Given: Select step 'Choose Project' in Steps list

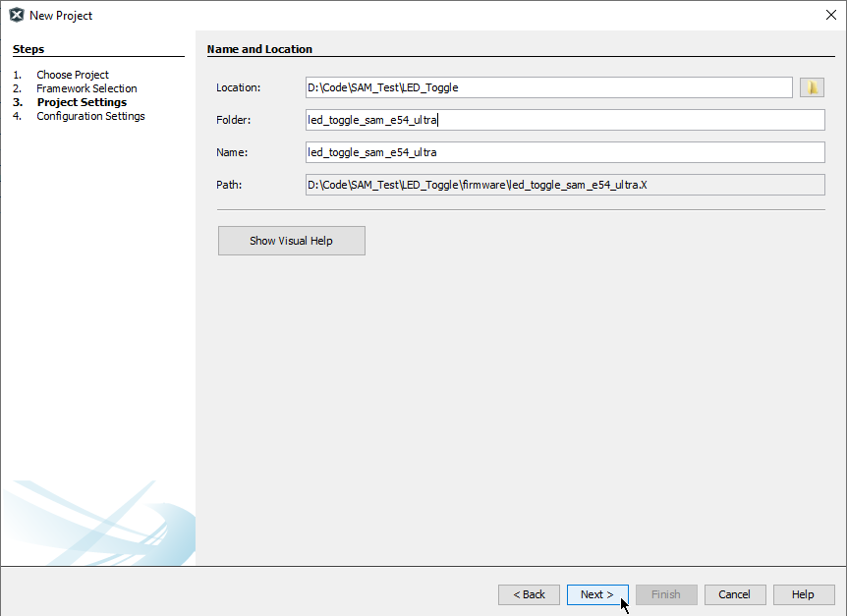Looking at the screenshot, I should click(73, 75).
